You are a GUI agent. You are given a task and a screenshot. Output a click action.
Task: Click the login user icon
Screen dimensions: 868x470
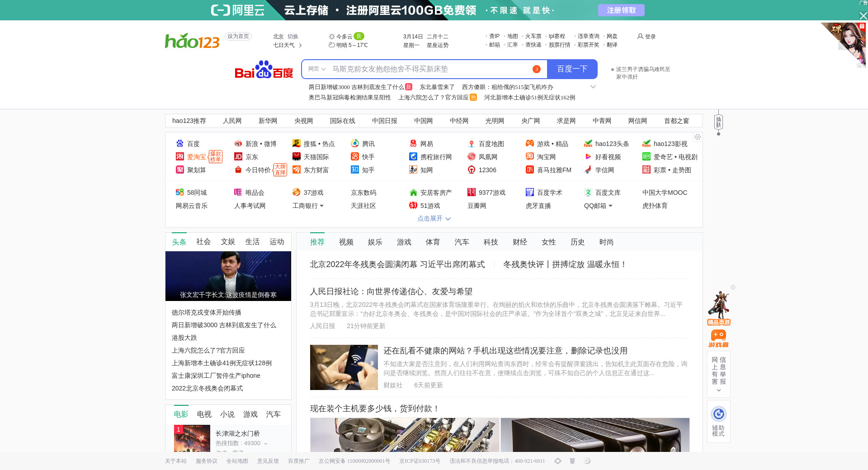[x=640, y=37]
